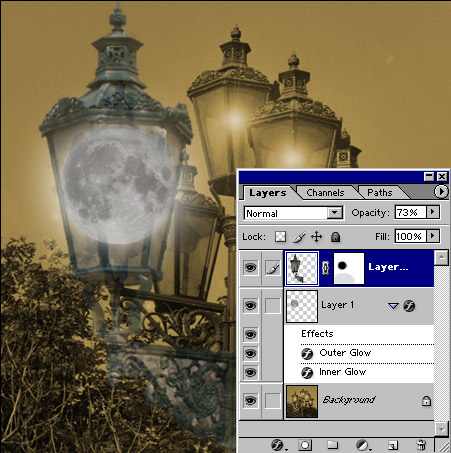Open the Opacity slider arrow

433,212
